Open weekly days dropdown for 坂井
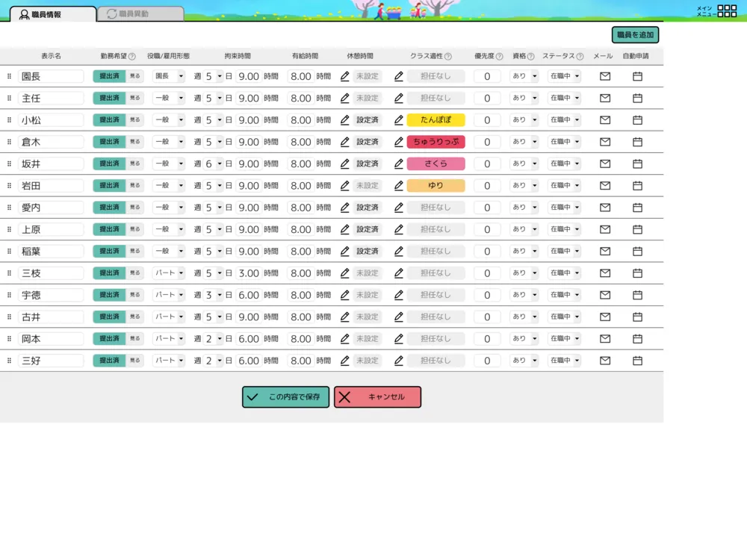This screenshot has width=747, height=560. coord(213,164)
